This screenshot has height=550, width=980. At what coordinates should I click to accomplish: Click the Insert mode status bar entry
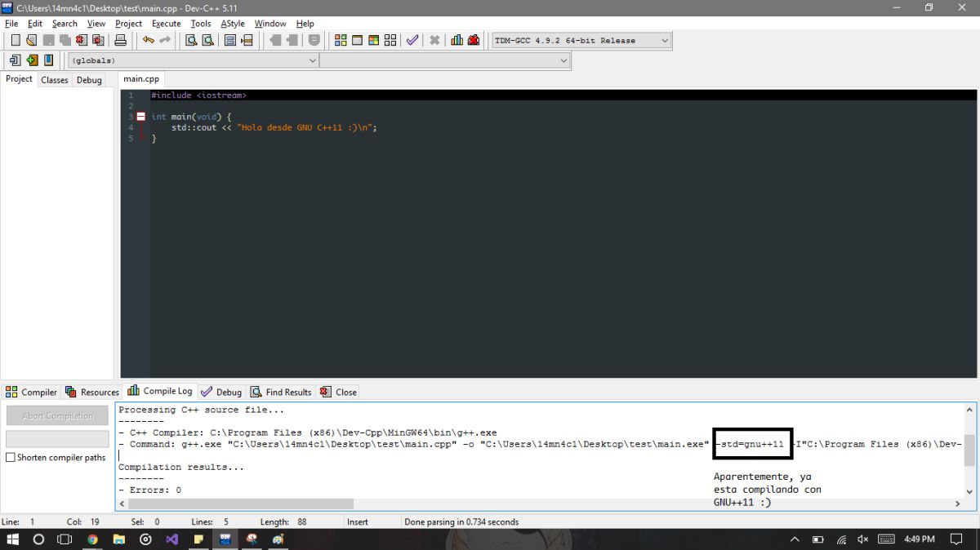tap(358, 521)
